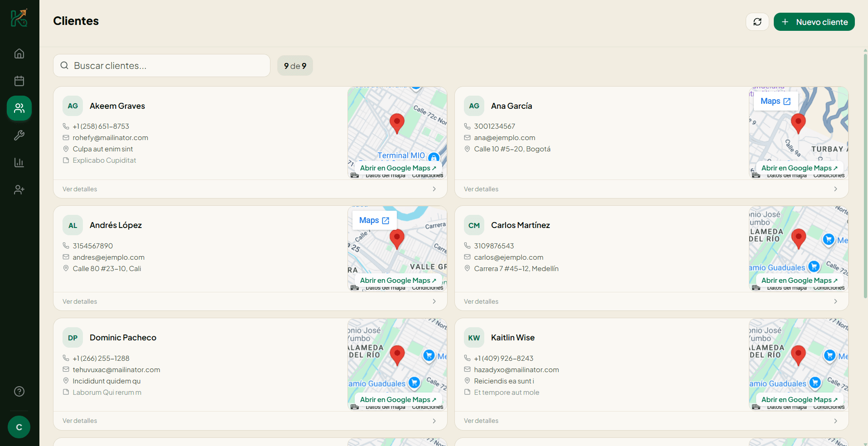This screenshot has width=868, height=446.
Task: Click the envelope icon beside ana@ejemplo.com
Action: point(467,138)
